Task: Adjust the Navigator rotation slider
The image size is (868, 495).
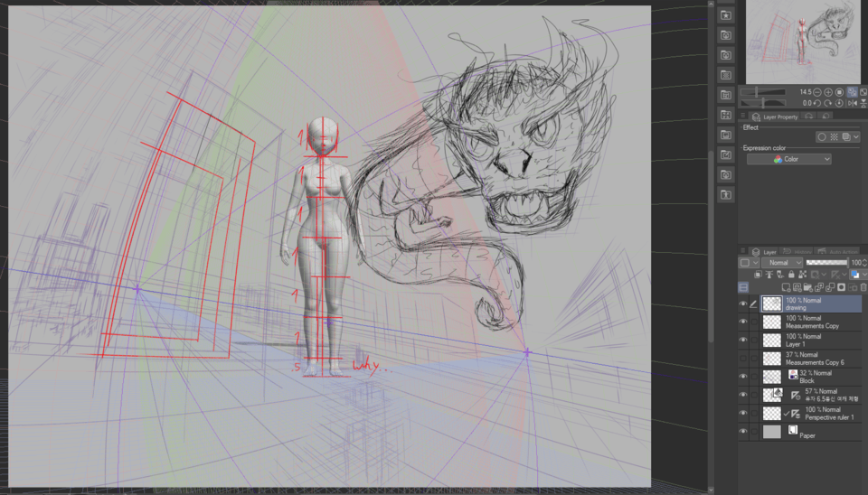Action: tap(763, 103)
